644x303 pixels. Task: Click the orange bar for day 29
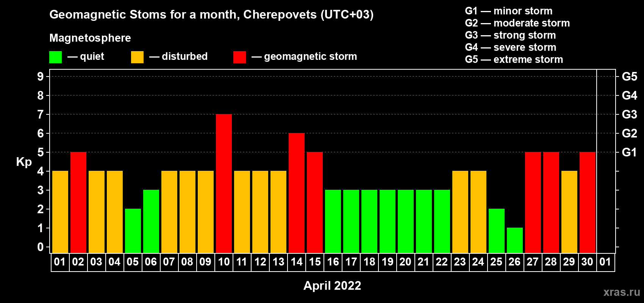pos(569,212)
